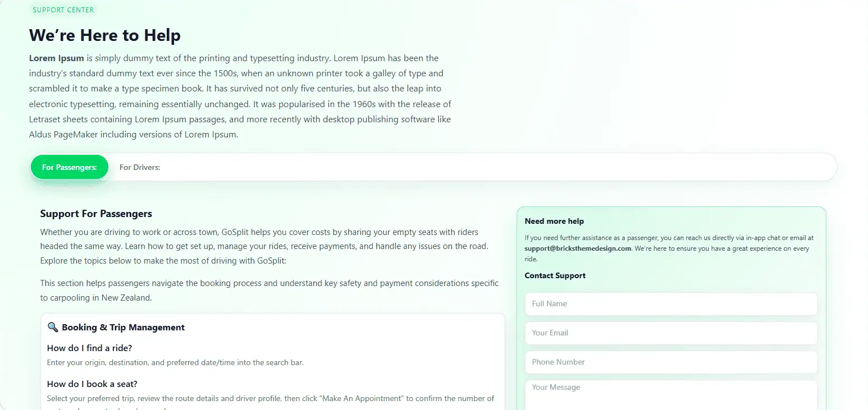Open the support@bricksthemedesign.com email link

click(x=578, y=248)
